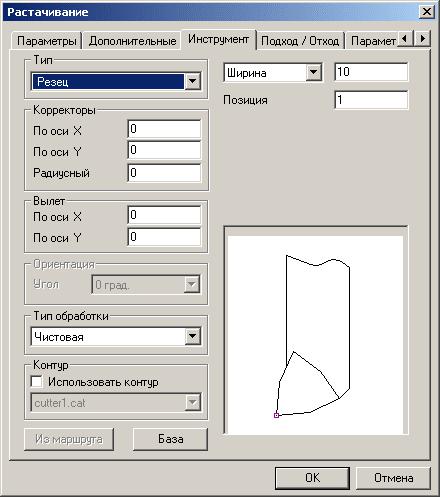The width and height of the screenshot is (440, 497).
Task: Focus the Корректоры По оси X field
Action: (x=164, y=129)
